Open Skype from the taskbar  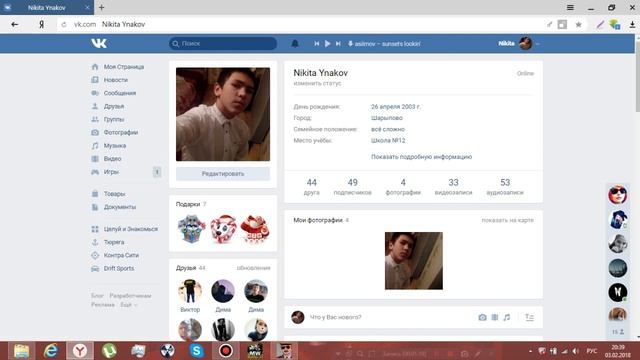pyautogui.click(x=196, y=351)
